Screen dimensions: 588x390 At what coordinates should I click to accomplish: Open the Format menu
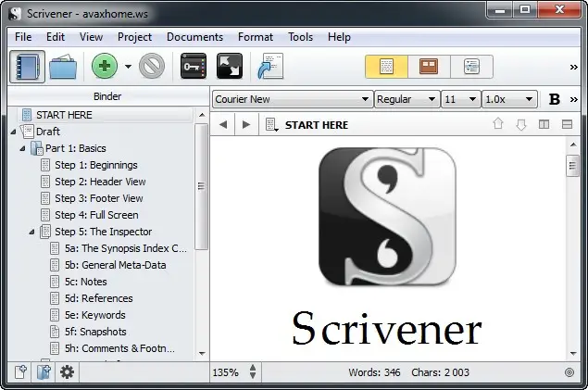tap(256, 37)
